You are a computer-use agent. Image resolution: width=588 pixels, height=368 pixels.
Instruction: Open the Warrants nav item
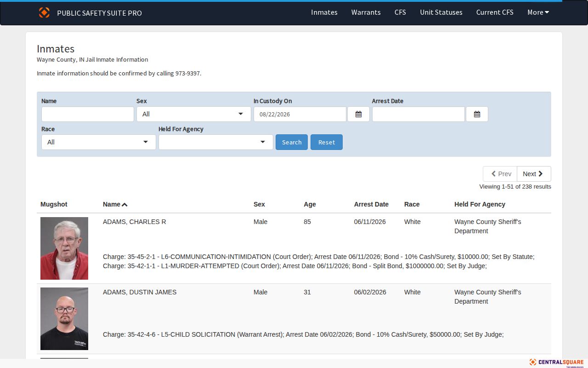click(x=366, y=12)
